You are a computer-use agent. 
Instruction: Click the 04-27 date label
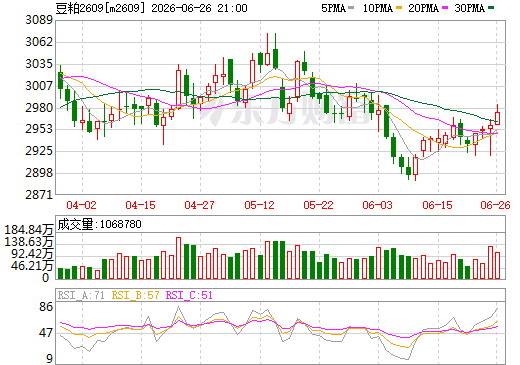click(x=199, y=205)
